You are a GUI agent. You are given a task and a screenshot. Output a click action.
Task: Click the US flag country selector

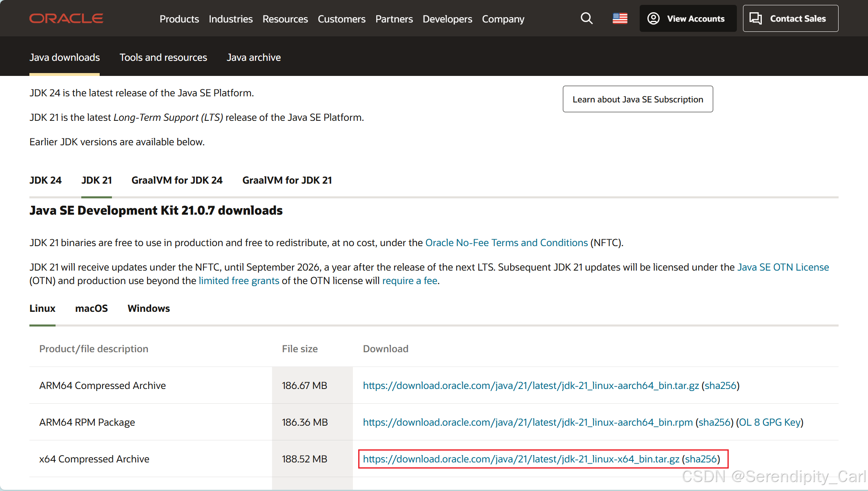(620, 18)
